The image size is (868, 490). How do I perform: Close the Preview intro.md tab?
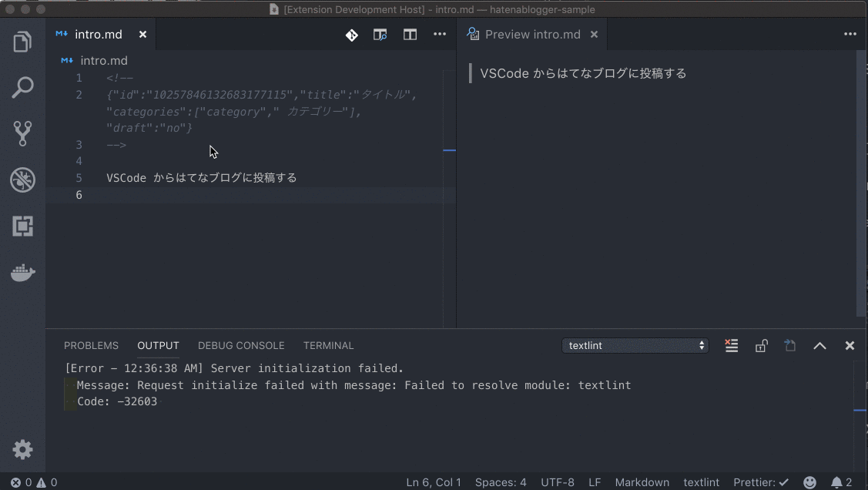tap(594, 35)
